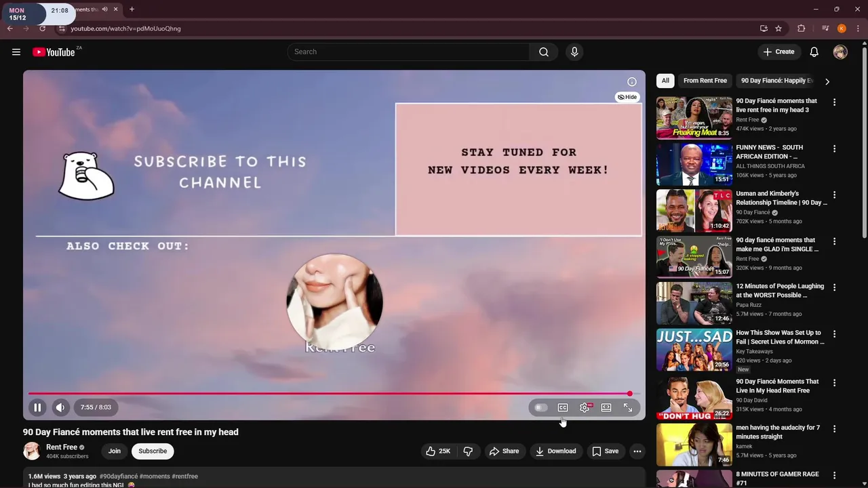The image size is (868, 488).
Task: Click the search magnifier button
Action: (x=544, y=52)
